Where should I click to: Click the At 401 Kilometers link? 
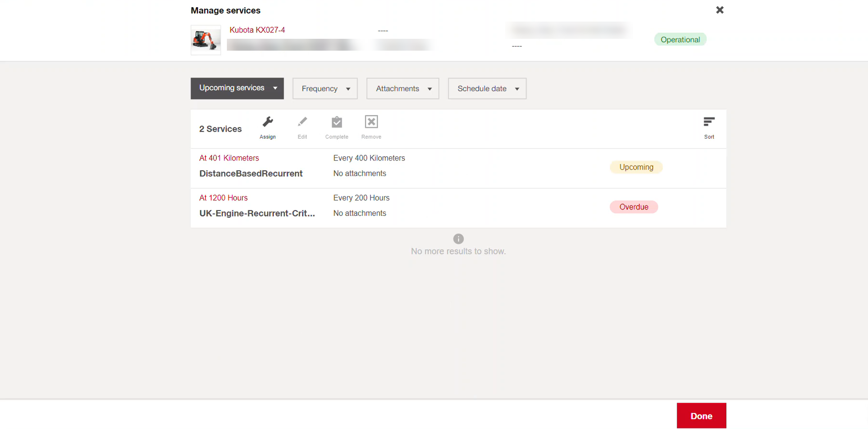click(229, 158)
